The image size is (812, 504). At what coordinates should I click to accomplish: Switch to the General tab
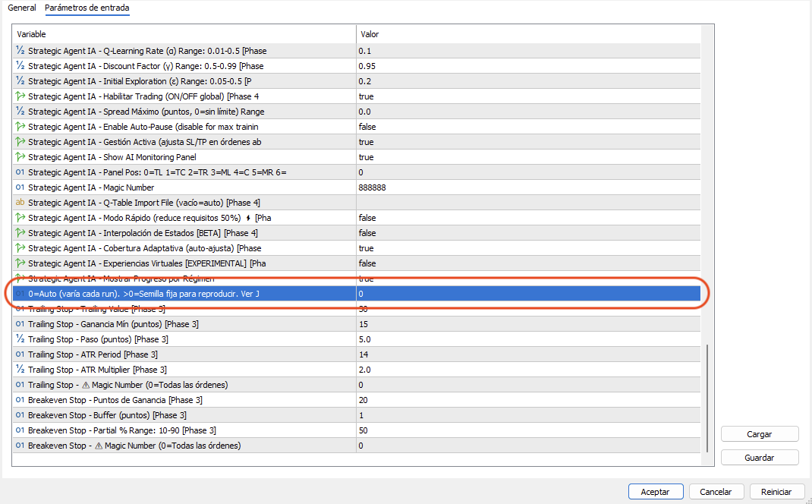point(22,8)
